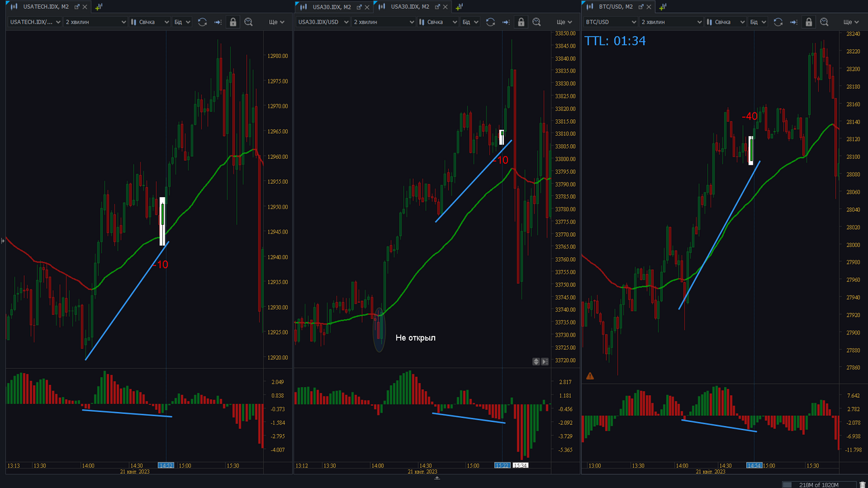Click the 14:52 time marker on USATECH.IDX axis
The height and width of the screenshot is (488, 868).
point(166,465)
